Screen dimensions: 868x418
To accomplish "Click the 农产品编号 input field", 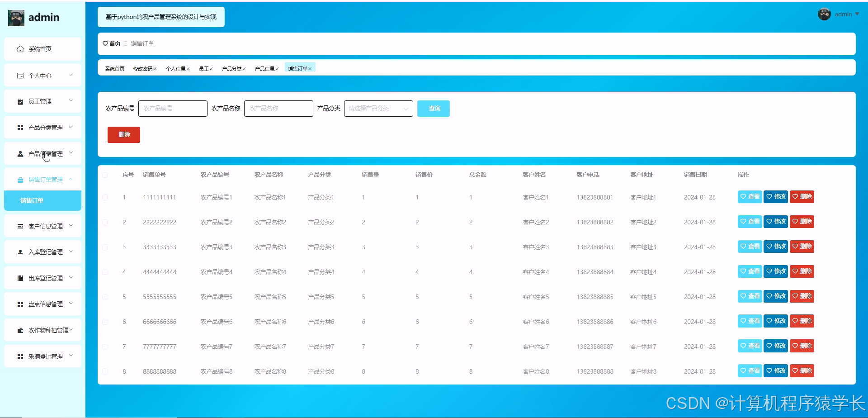I will point(173,109).
